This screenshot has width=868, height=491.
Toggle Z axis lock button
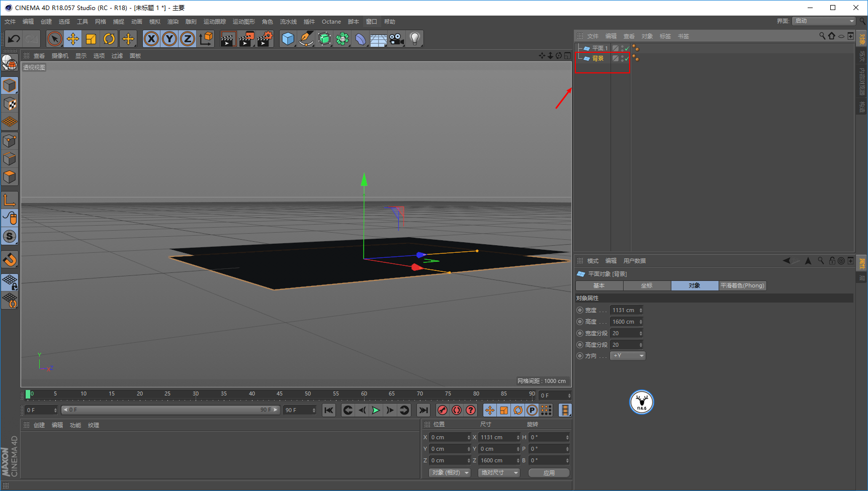[x=188, y=39]
